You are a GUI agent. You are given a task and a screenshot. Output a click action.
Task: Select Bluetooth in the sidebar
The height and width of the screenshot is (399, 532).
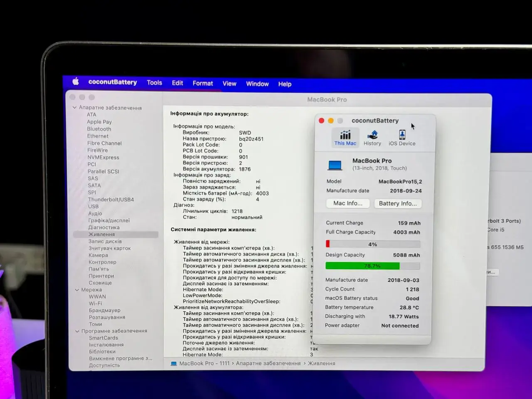(99, 129)
